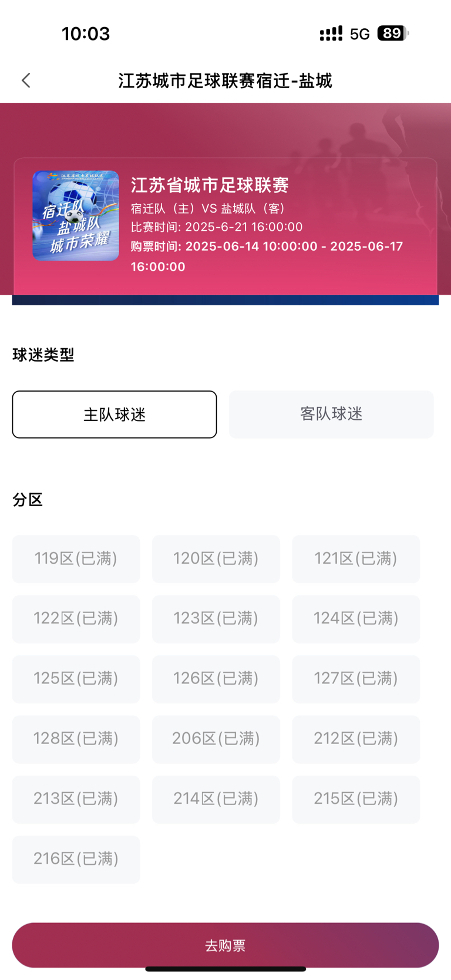451x980 pixels.
Task: Select the 206区(已满) zone
Action: click(216, 739)
